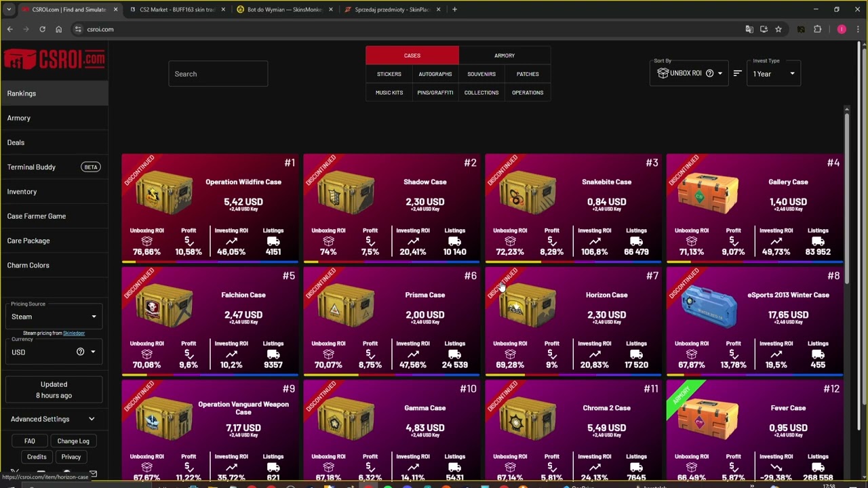Click the Sort By help question mark
Viewport: 868px width, 488px height.
click(709, 73)
